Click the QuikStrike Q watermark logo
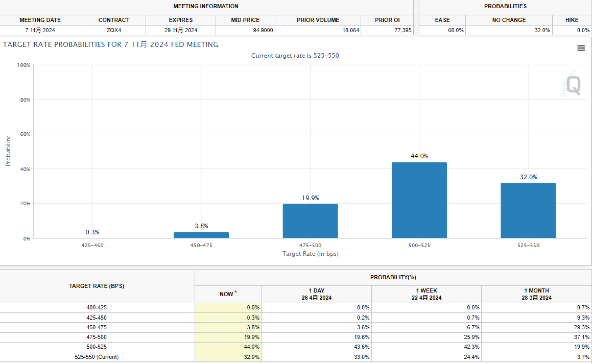 572,85
